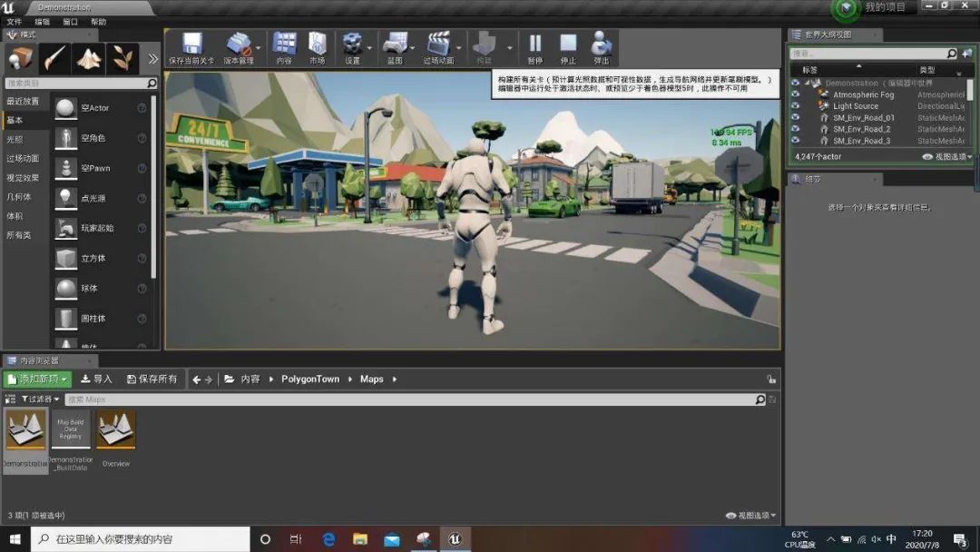980x552 pixels.
Task: Toggle SM_Env_Road_01 visibility eye
Action: point(795,117)
